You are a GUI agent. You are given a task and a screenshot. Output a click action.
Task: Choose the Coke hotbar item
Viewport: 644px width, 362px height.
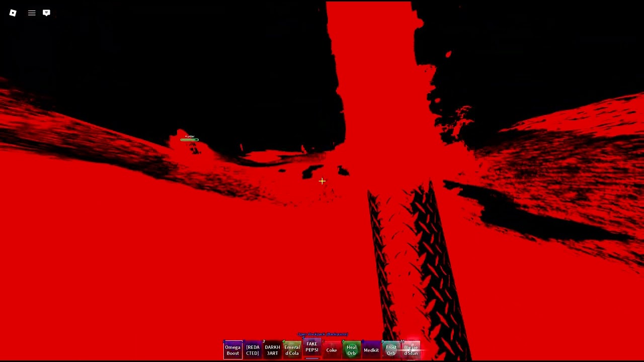click(x=332, y=350)
